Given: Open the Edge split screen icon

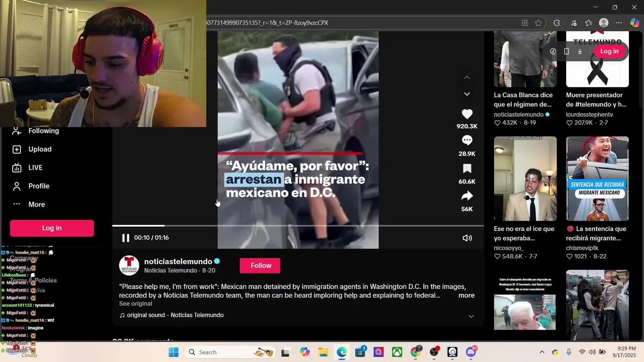Looking at the screenshot, I should [525, 23].
